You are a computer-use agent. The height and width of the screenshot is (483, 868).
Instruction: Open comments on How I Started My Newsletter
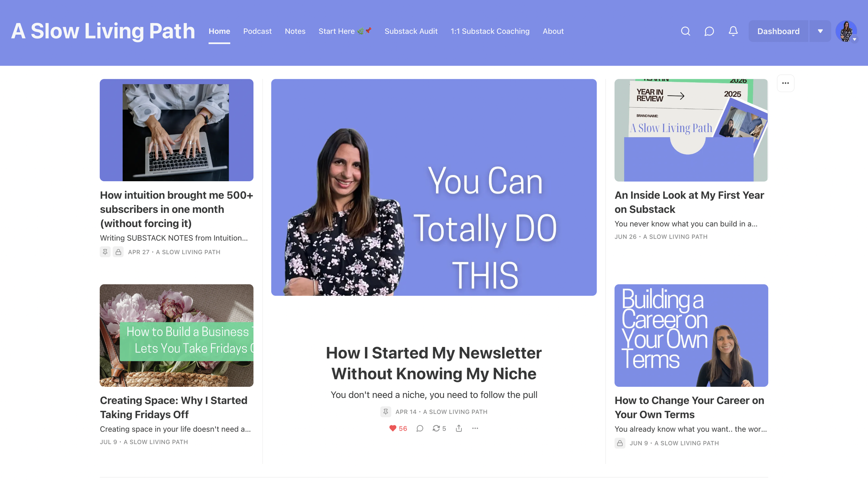(420, 428)
